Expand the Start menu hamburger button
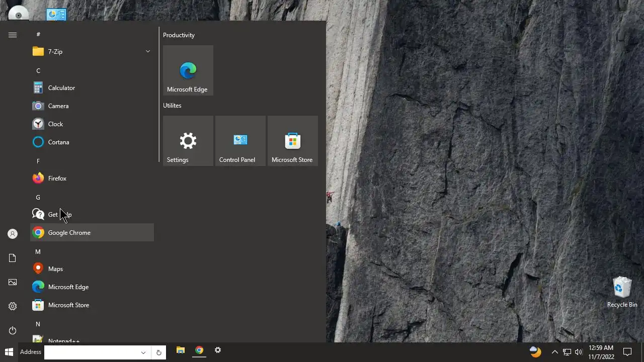Image resolution: width=644 pixels, height=362 pixels. pos(13,35)
